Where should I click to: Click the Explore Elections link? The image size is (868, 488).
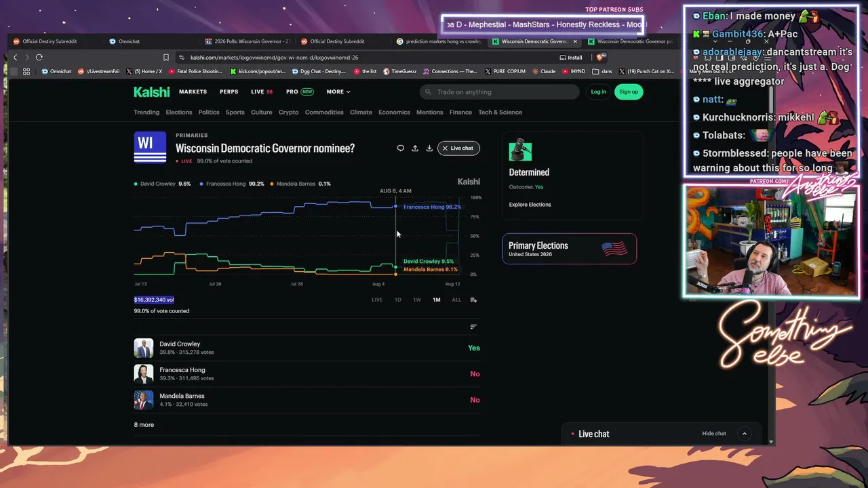click(530, 205)
